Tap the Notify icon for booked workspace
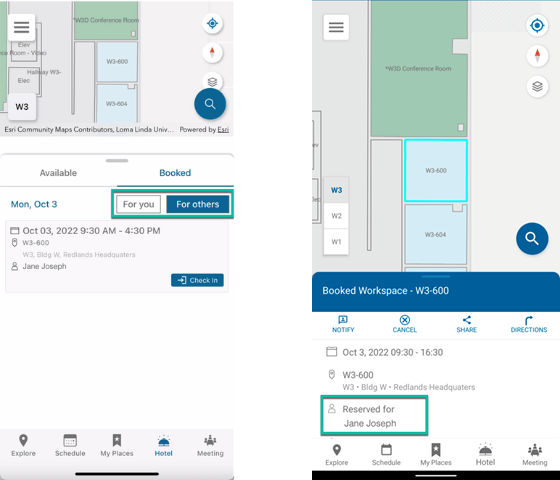560x480 pixels. (343, 324)
